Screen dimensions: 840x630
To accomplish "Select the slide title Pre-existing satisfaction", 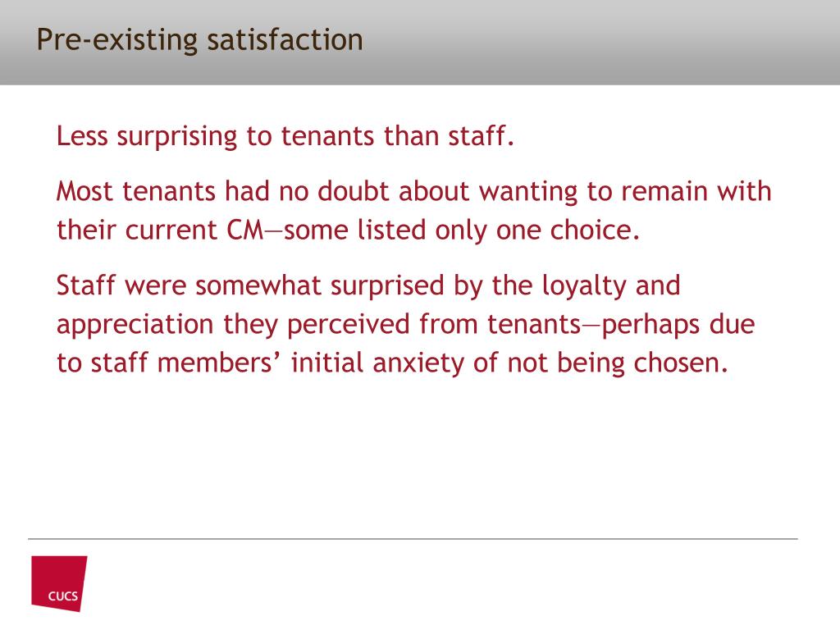I will click(x=199, y=40).
